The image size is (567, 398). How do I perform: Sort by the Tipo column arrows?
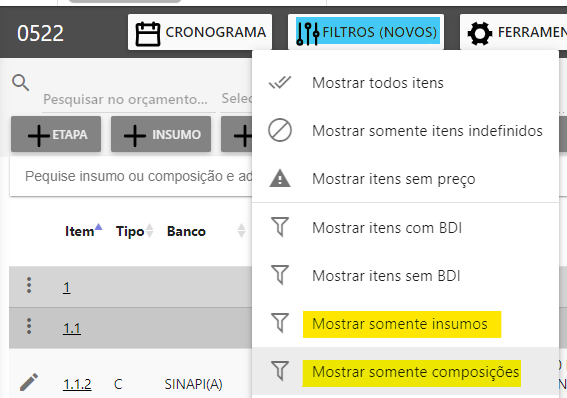149,231
